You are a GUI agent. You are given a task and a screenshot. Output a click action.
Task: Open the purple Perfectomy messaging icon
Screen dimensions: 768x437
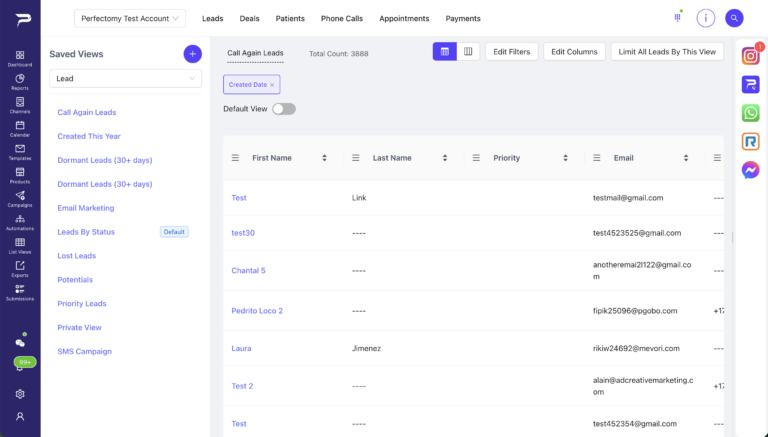click(x=750, y=84)
